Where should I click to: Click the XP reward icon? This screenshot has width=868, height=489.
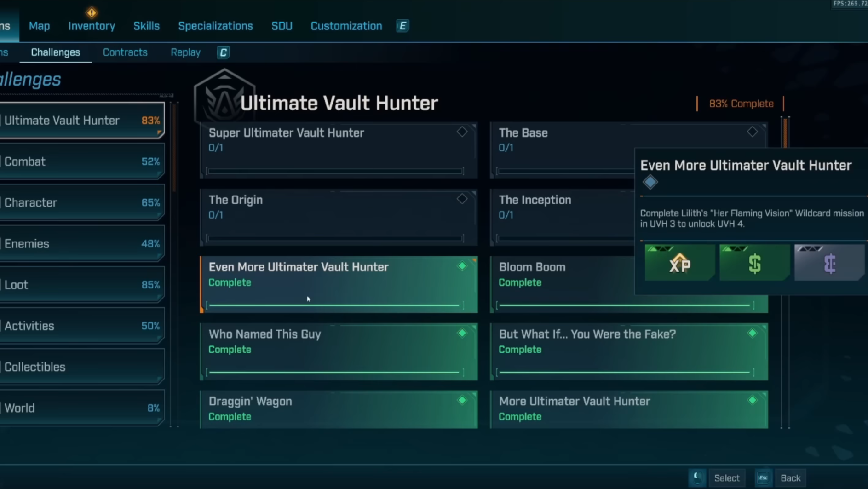[x=679, y=263]
